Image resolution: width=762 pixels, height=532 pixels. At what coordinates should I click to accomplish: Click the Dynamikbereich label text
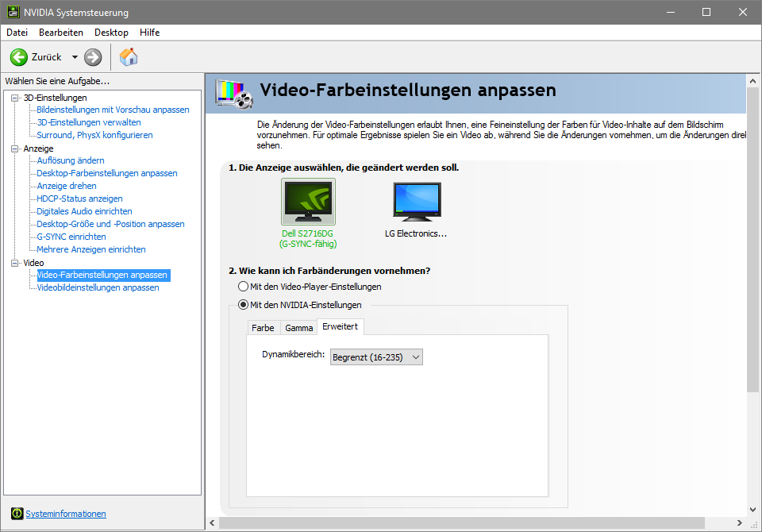294,354
